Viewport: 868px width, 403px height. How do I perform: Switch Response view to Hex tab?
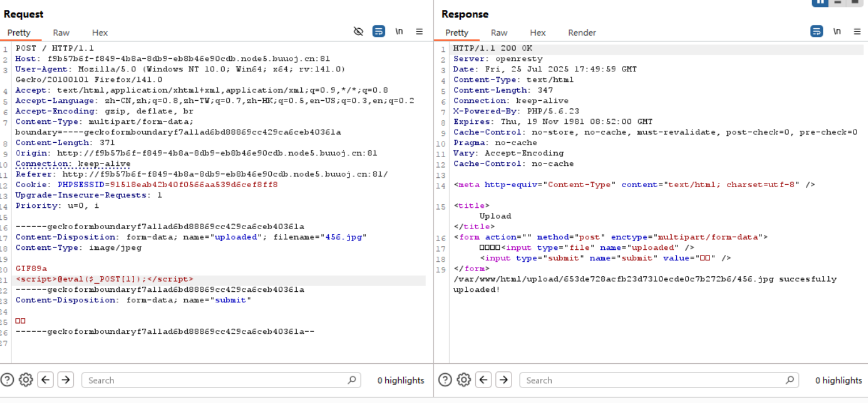538,33
